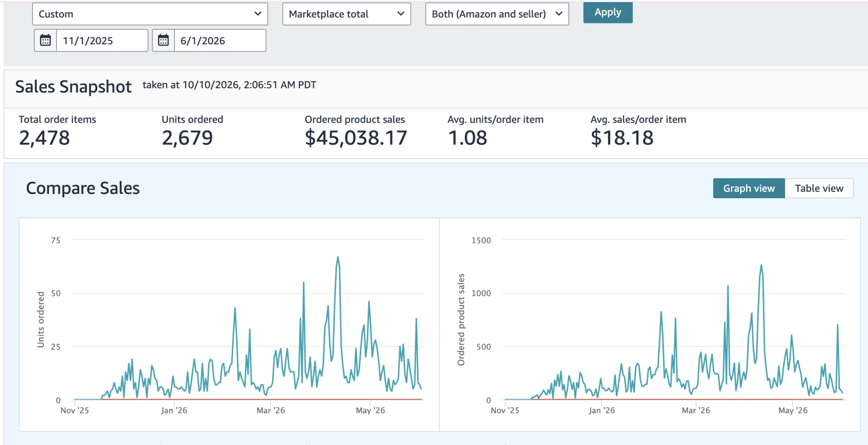Image resolution: width=868 pixels, height=445 pixels.
Task: Switch to Graph view tab
Action: point(749,188)
